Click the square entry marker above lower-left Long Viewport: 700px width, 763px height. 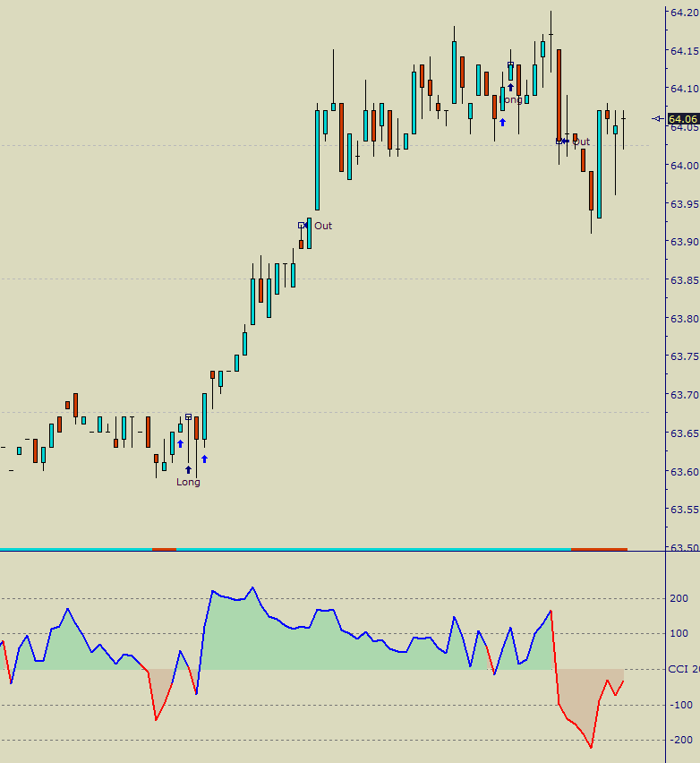188,416
